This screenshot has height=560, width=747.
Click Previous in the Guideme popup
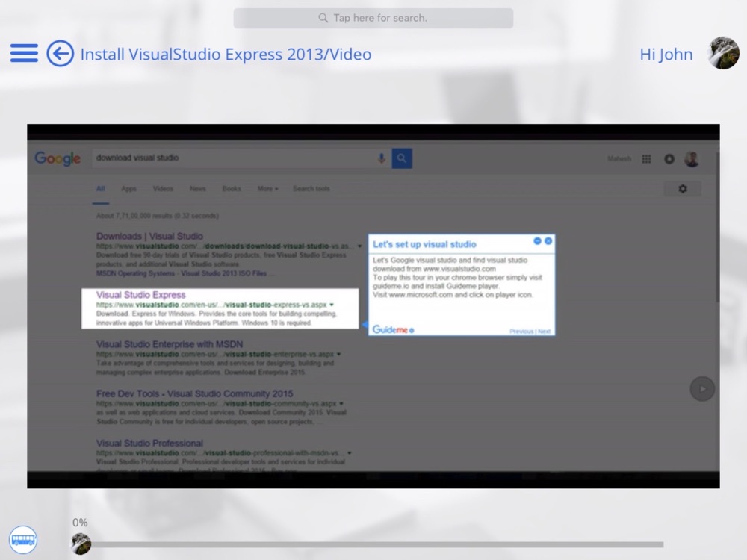pyautogui.click(x=521, y=332)
